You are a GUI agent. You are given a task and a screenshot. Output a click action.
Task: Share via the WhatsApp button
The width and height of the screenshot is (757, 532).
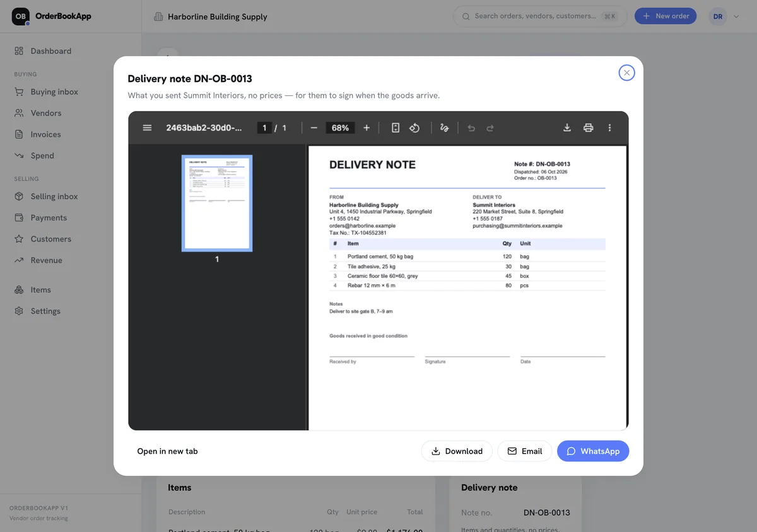point(593,451)
